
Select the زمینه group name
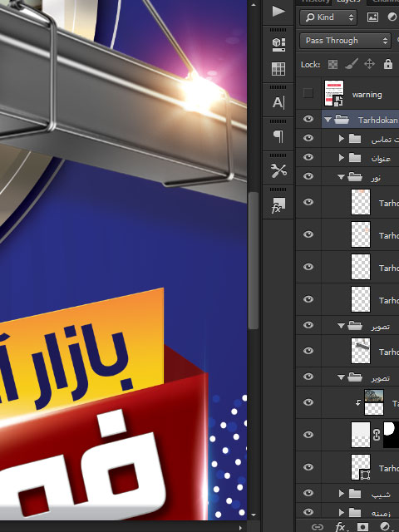381,514
